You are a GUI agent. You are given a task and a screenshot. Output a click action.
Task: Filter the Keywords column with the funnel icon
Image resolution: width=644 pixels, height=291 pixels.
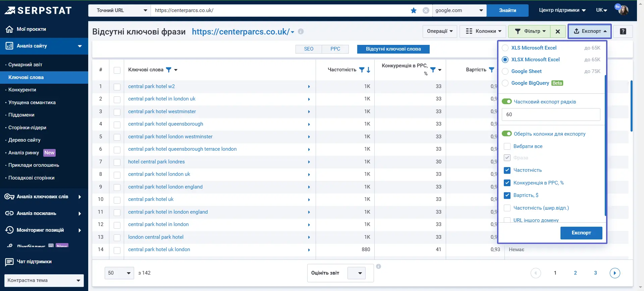pos(169,70)
